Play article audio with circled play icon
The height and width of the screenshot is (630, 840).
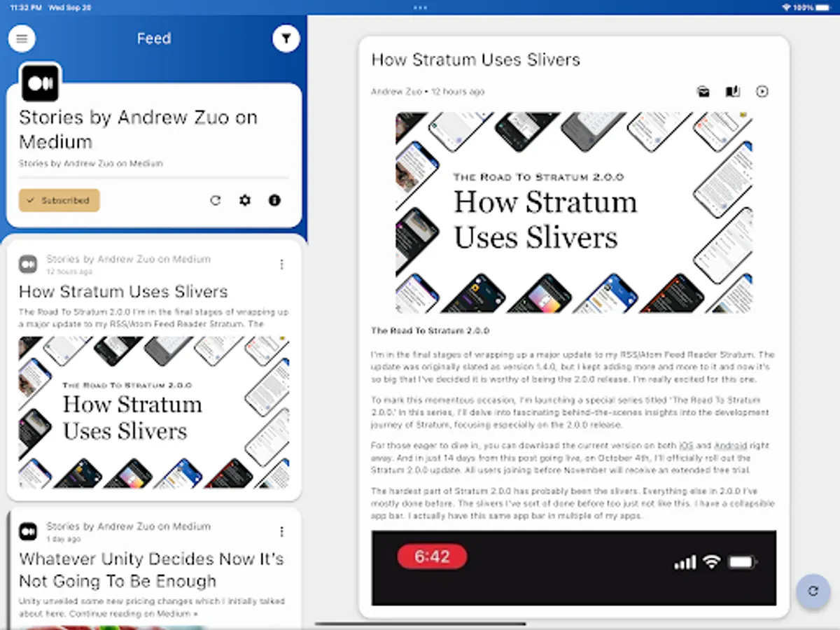point(762,92)
